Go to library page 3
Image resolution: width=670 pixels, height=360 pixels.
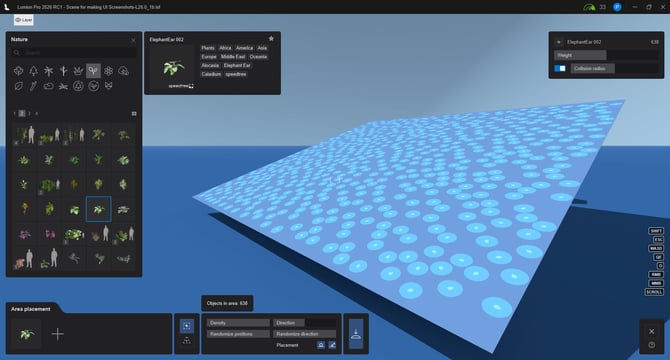click(29, 114)
